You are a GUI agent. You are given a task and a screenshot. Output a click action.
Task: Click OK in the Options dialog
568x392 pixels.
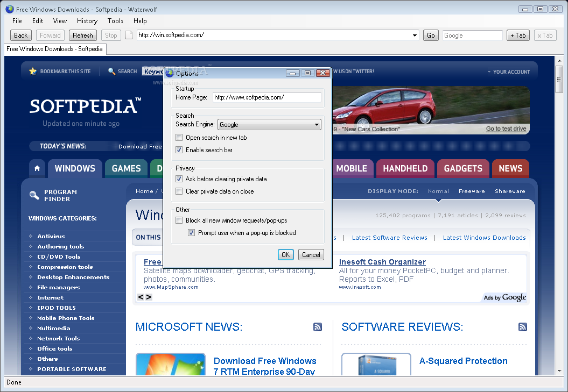[x=285, y=254]
